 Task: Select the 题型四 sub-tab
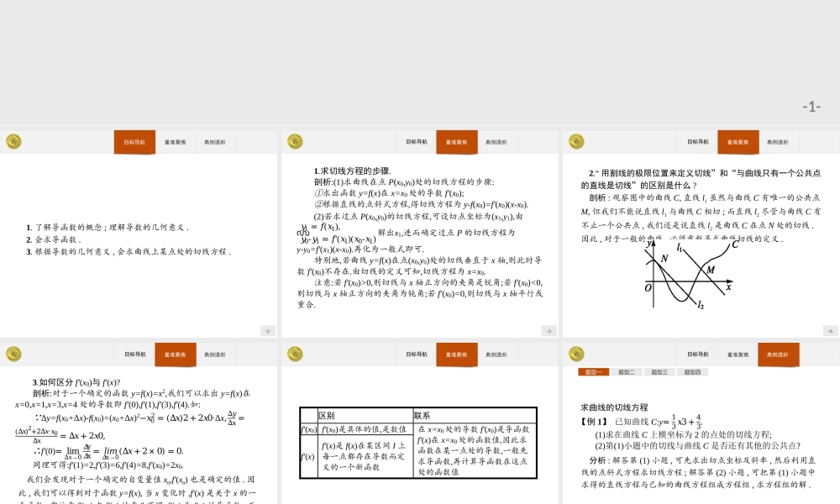(x=692, y=370)
